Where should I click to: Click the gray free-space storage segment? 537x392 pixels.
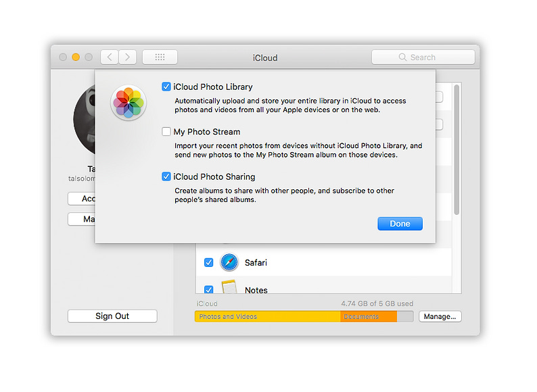click(x=405, y=317)
